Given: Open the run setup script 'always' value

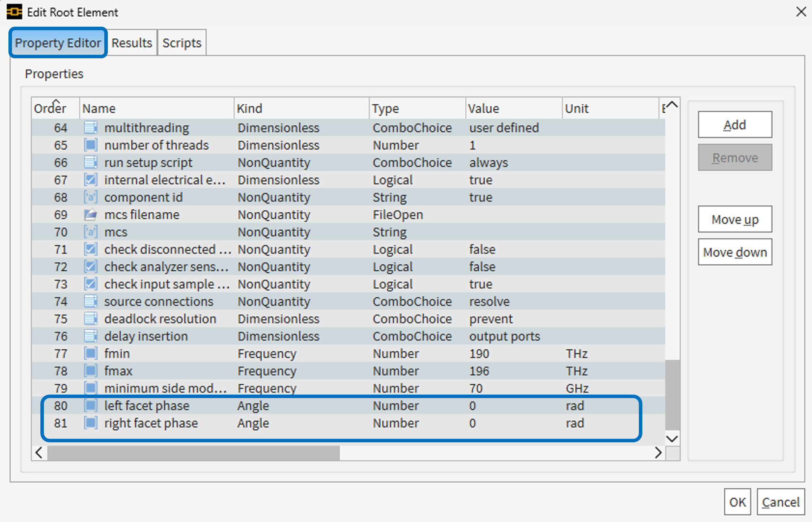Looking at the screenshot, I should [x=489, y=163].
